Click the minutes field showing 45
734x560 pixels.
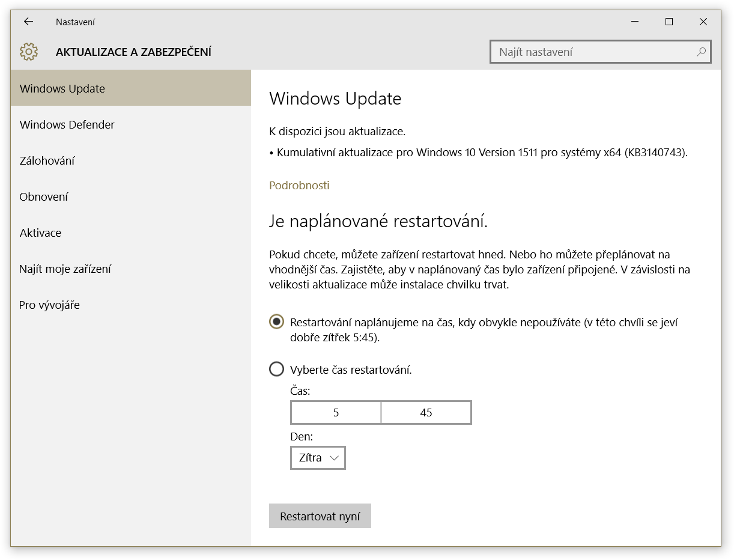click(426, 413)
